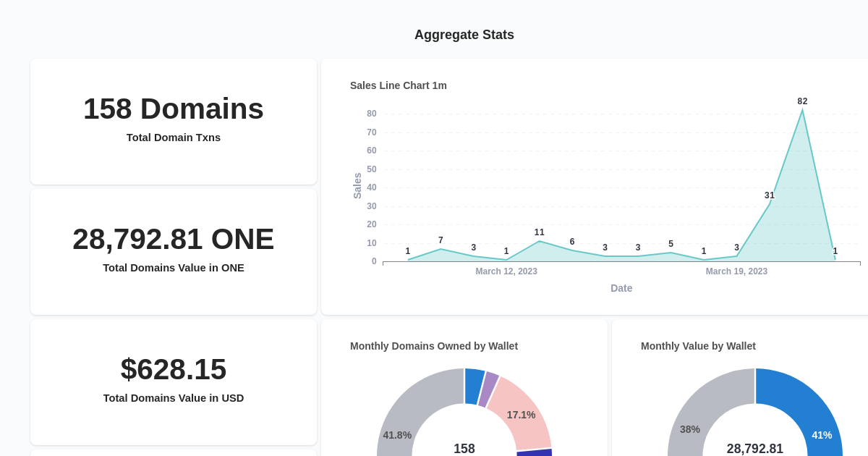The width and height of the screenshot is (868, 456).
Task: Click the March 19, 2023 axis label
Action: click(736, 271)
